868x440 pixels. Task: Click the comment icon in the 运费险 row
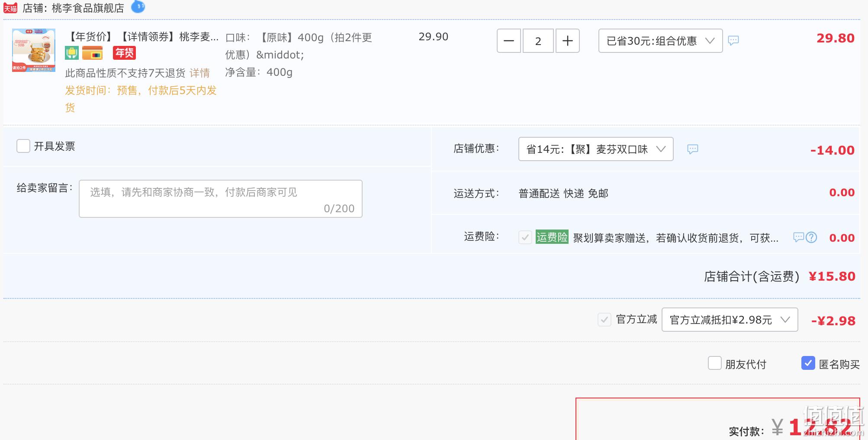798,237
